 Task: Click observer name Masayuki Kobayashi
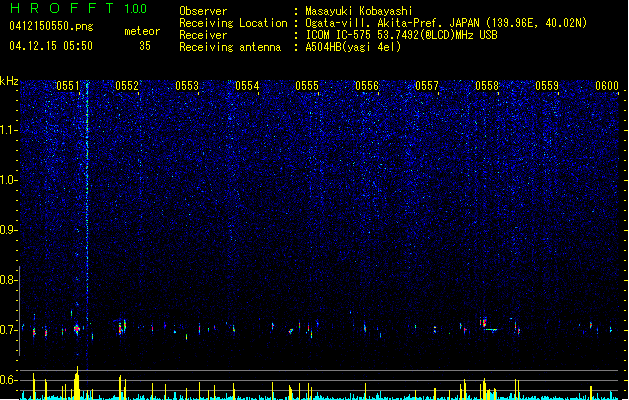pos(359,11)
